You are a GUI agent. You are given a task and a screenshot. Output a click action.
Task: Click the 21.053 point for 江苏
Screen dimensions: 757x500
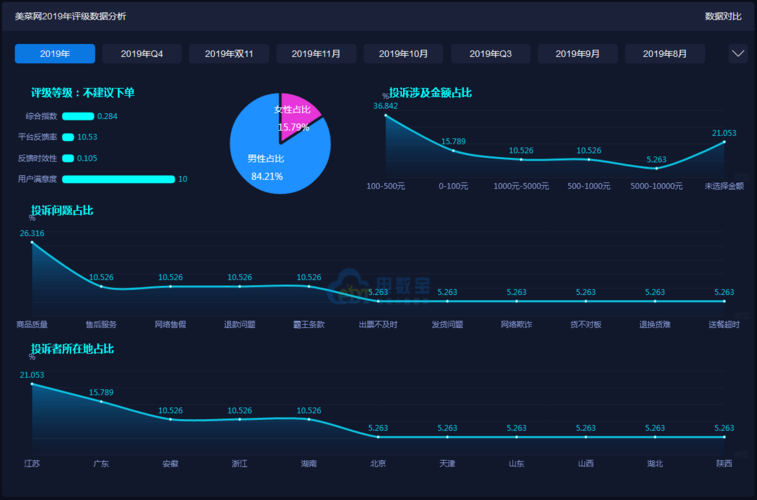click(32, 384)
